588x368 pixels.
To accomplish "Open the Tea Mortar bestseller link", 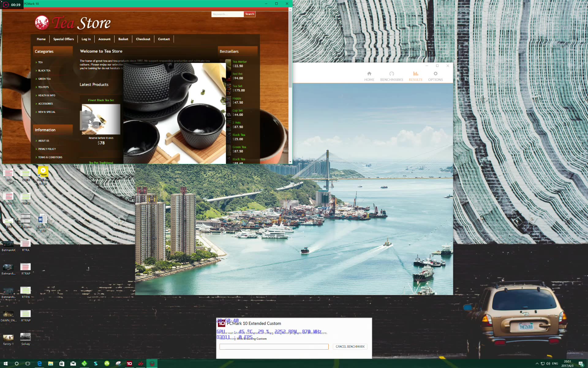I will (239, 62).
